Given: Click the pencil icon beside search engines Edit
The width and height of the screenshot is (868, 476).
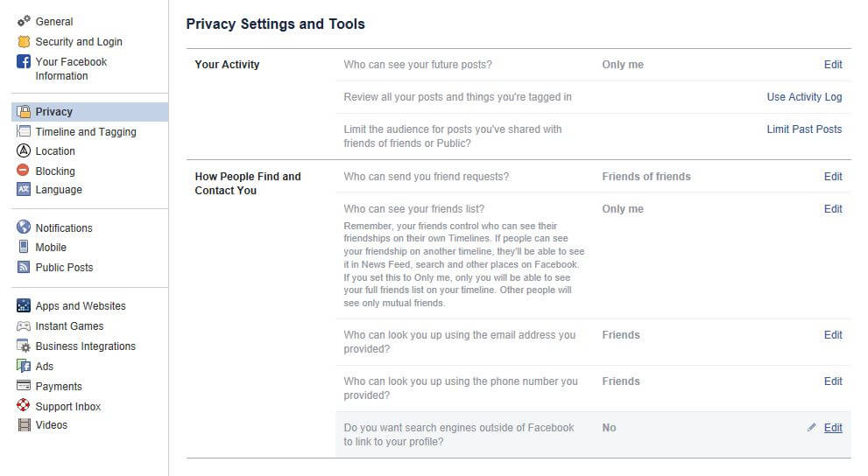Looking at the screenshot, I should [x=812, y=427].
